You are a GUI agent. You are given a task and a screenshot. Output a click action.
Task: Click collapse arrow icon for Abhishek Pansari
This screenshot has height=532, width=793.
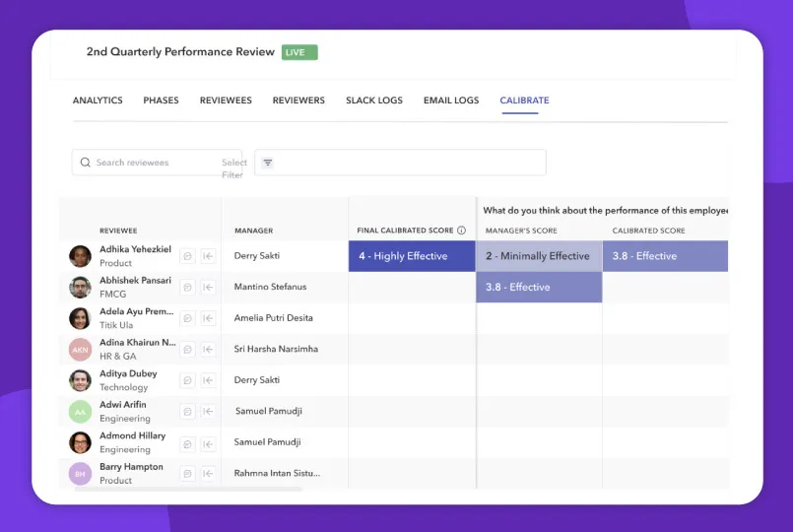click(208, 288)
